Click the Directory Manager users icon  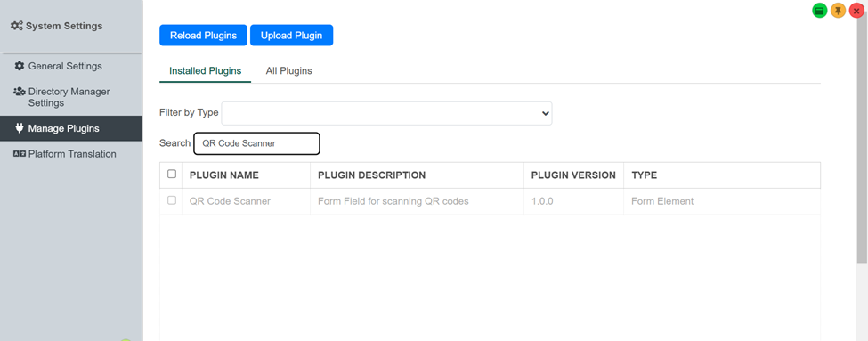[x=20, y=92]
